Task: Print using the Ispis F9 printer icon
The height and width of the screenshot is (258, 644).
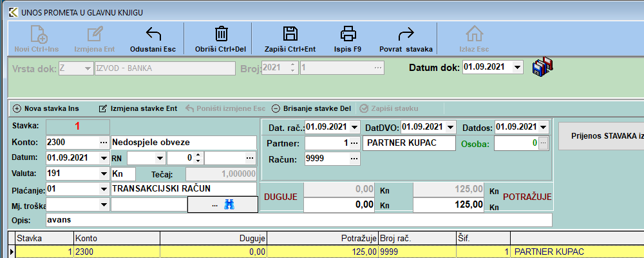Action: click(x=348, y=34)
